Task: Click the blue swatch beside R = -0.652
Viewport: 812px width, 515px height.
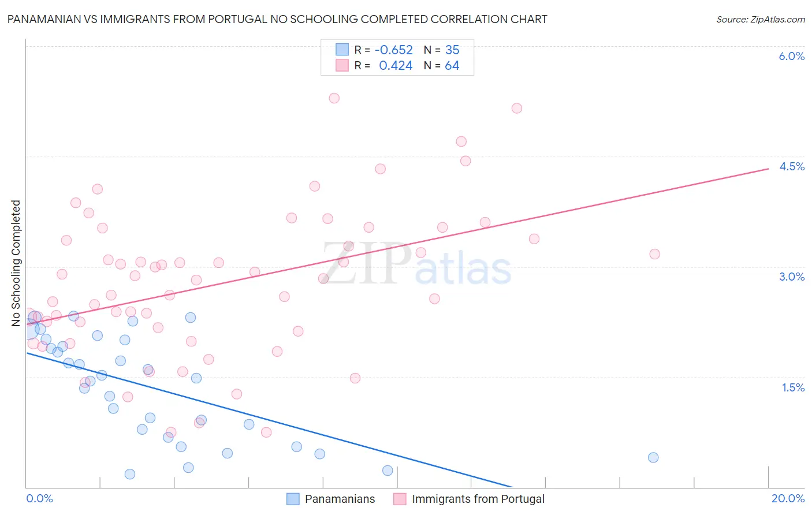Action: click(x=342, y=50)
